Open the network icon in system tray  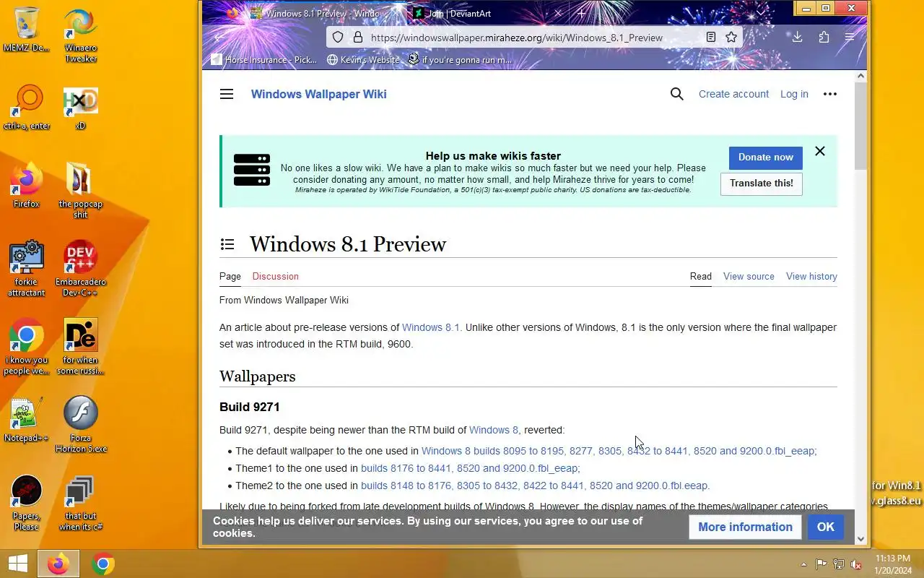[839, 564]
